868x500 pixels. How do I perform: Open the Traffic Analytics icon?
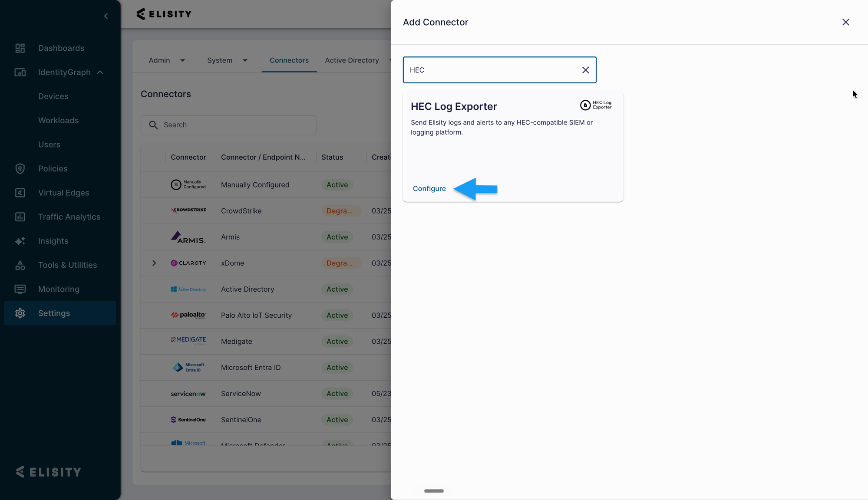pyautogui.click(x=20, y=217)
